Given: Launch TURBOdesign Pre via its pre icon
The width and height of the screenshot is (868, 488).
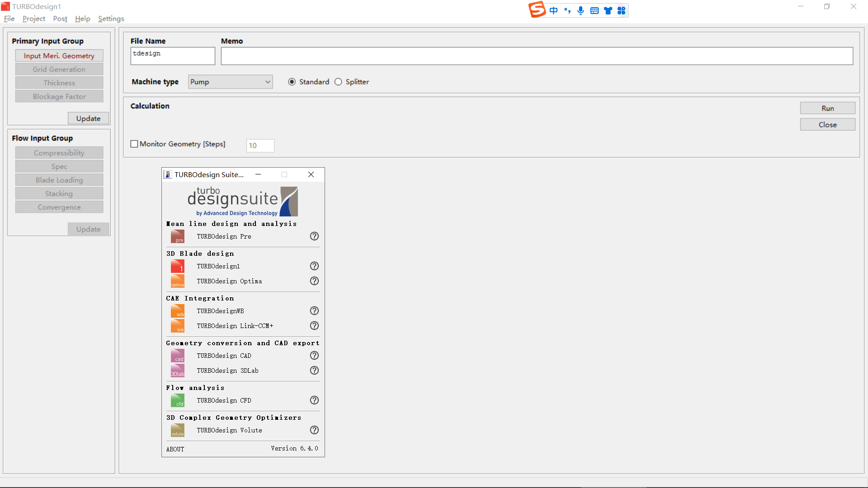Looking at the screenshot, I should [x=178, y=236].
